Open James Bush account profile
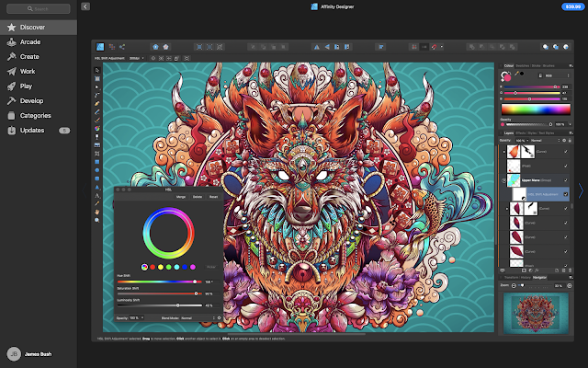Screen dimensions: 588x368 (30, 353)
